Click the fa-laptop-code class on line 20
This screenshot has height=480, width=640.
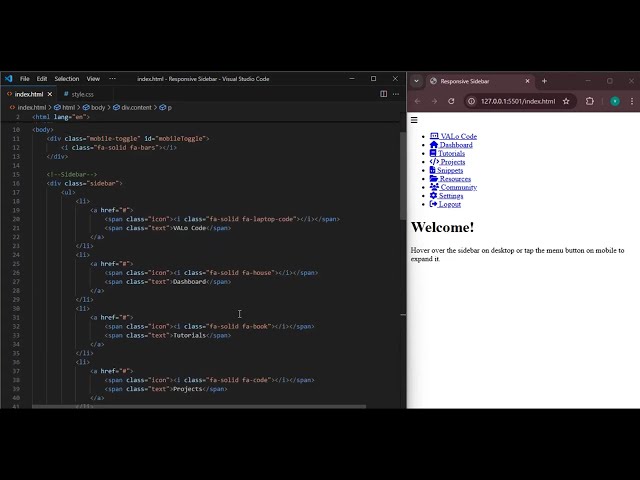267,219
